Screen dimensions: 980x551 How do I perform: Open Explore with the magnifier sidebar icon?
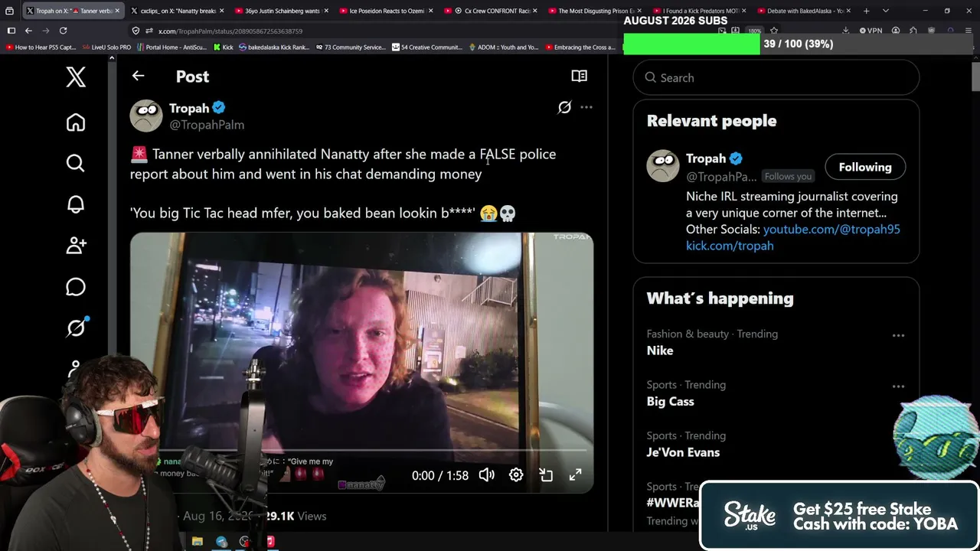pos(76,163)
